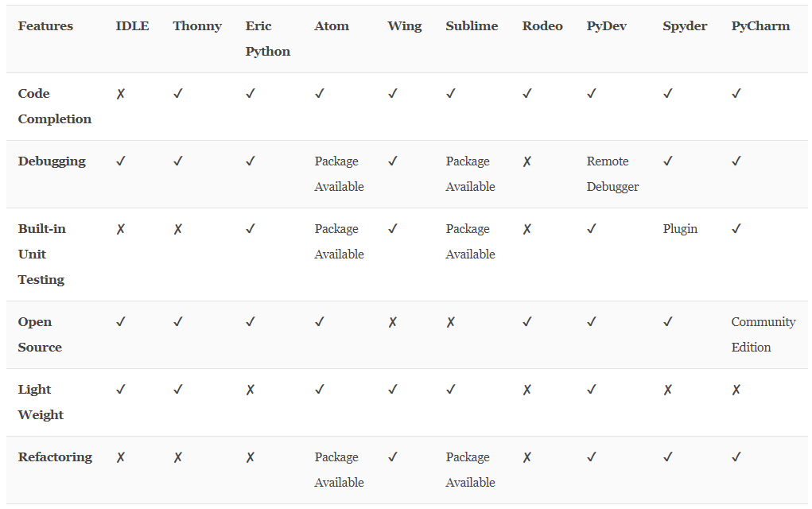This screenshot has height=509, width=812.
Task: Click the checkmark for PyDev Built-in Unit Testing
Action: [x=592, y=228]
